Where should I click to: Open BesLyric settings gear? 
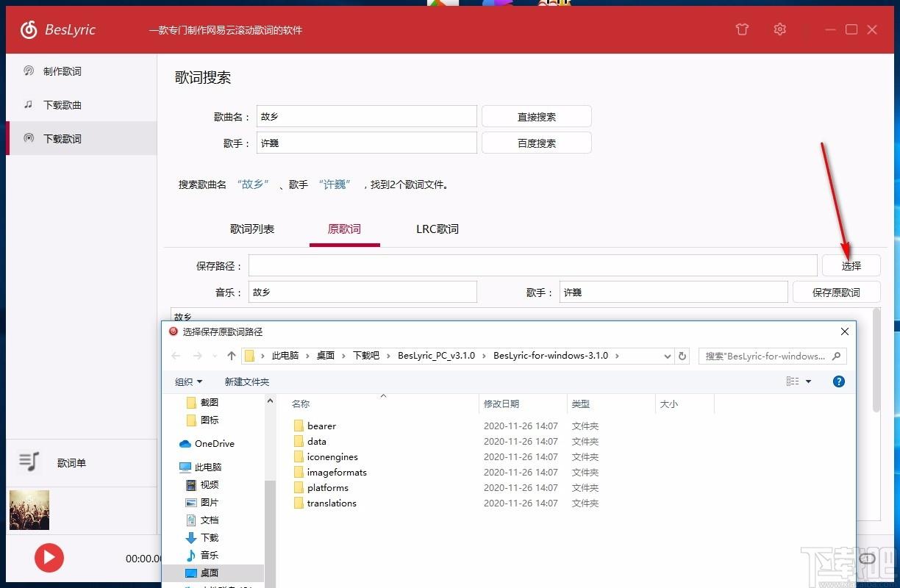(780, 29)
